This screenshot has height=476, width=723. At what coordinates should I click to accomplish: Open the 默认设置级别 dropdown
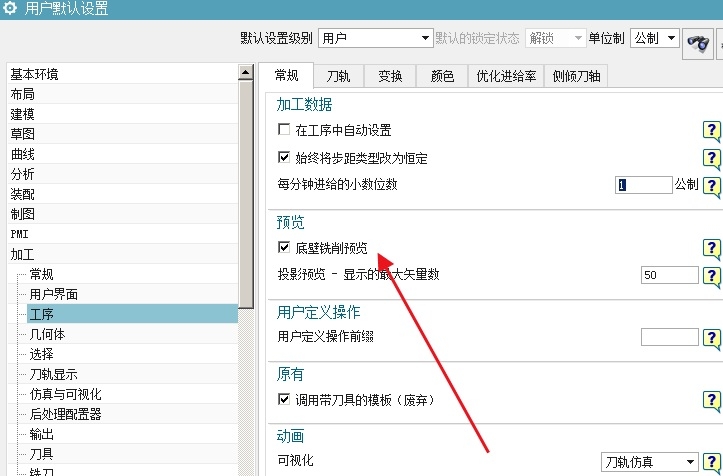[376, 38]
